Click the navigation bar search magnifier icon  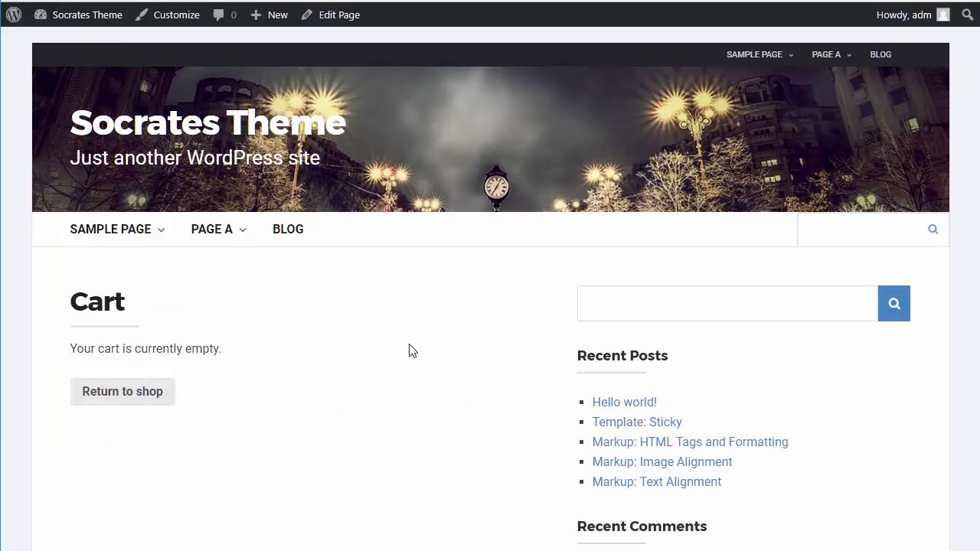[x=933, y=229]
